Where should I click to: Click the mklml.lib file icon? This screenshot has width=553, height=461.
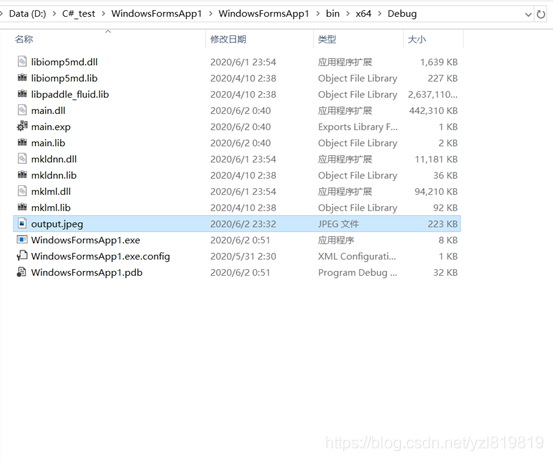(22, 207)
